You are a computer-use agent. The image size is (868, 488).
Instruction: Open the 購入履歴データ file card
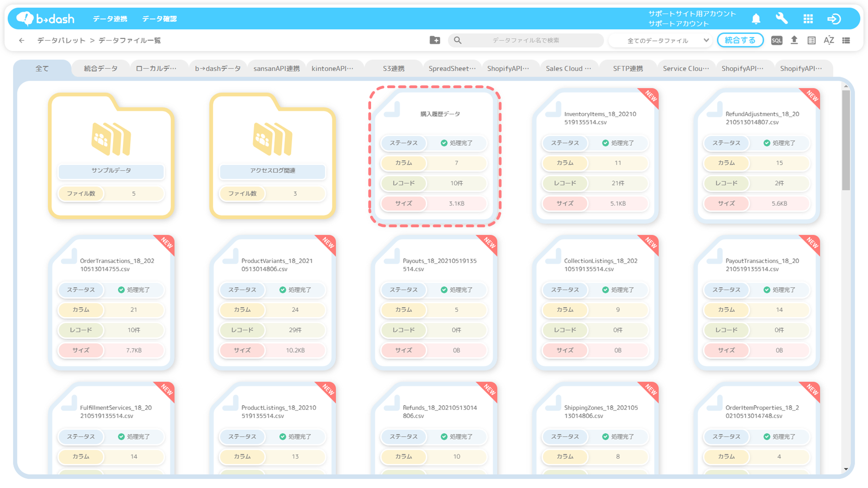coord(434,156)
